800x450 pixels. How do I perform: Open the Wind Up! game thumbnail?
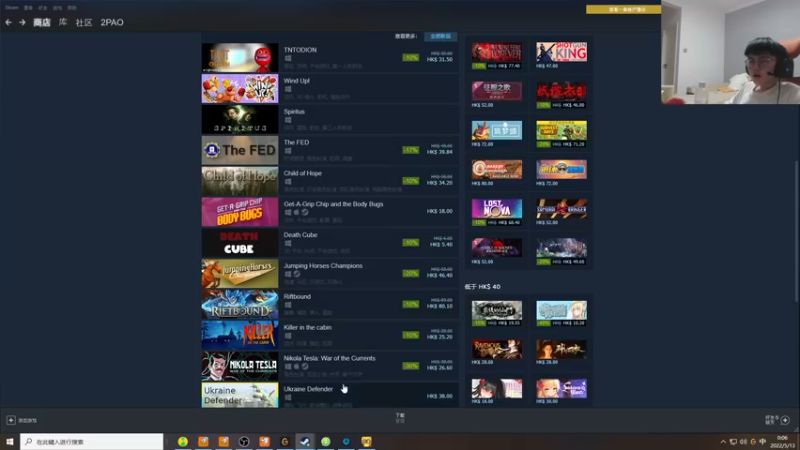[x=240, y=88]
